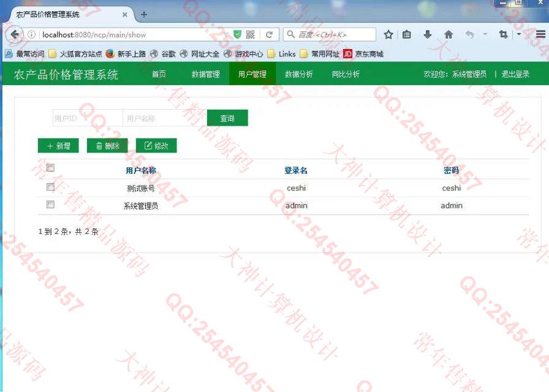Image resolution: width=549 pixels, height=392 pixels.
Task: Click the browser back arrow button
Action: click(15, 35)
